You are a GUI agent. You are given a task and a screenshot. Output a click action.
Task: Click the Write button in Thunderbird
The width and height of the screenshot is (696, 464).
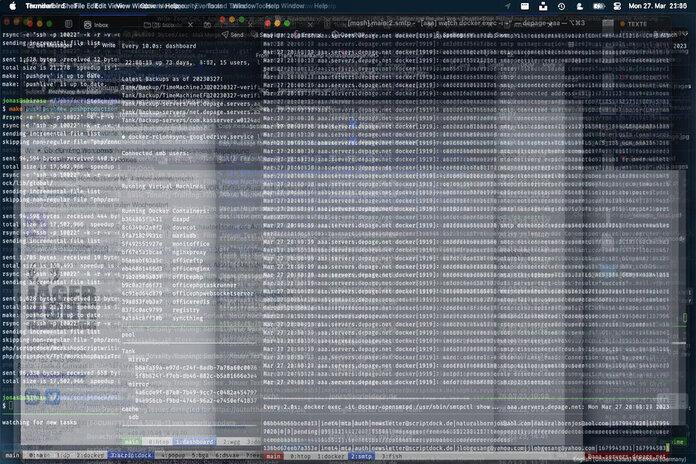pyautogui.click(x=105, y=45)
